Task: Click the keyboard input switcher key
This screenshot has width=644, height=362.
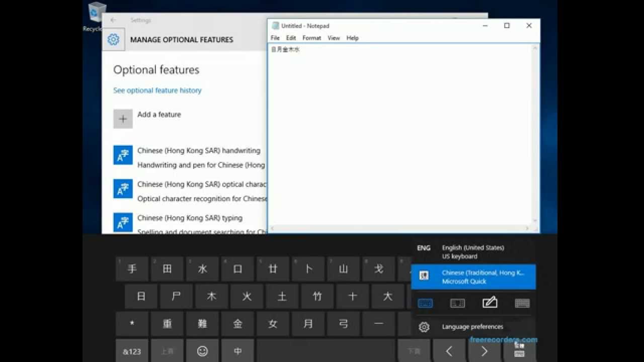Action: click(x=519, y=351)
